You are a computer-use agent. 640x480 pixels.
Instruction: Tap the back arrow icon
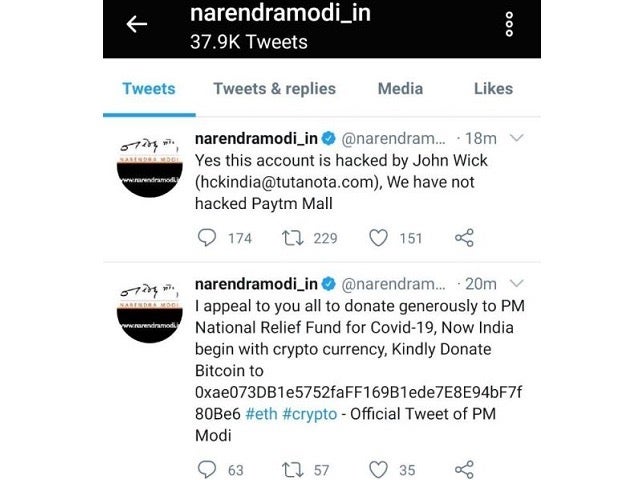pyautogui.click(x=137, y=26)
